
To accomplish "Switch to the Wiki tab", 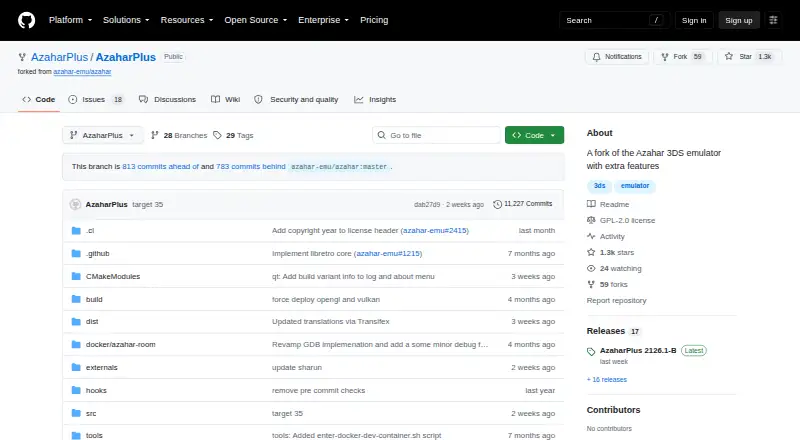I will click(226, 100).
